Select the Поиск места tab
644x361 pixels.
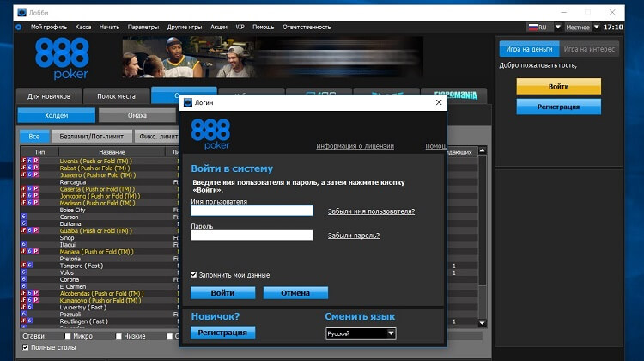[116, 96]
